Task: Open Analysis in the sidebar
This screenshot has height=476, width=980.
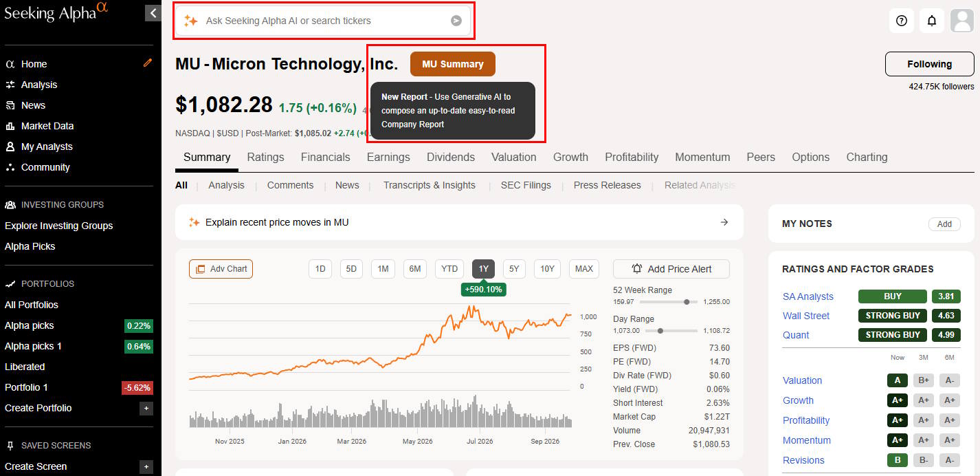Action: coord(39,85)
